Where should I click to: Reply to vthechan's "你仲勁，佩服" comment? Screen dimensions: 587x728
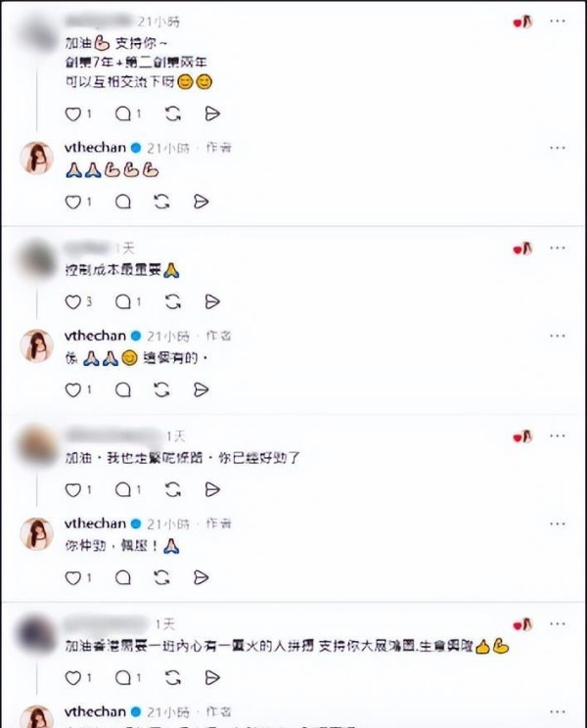click(x=123, y=577)
